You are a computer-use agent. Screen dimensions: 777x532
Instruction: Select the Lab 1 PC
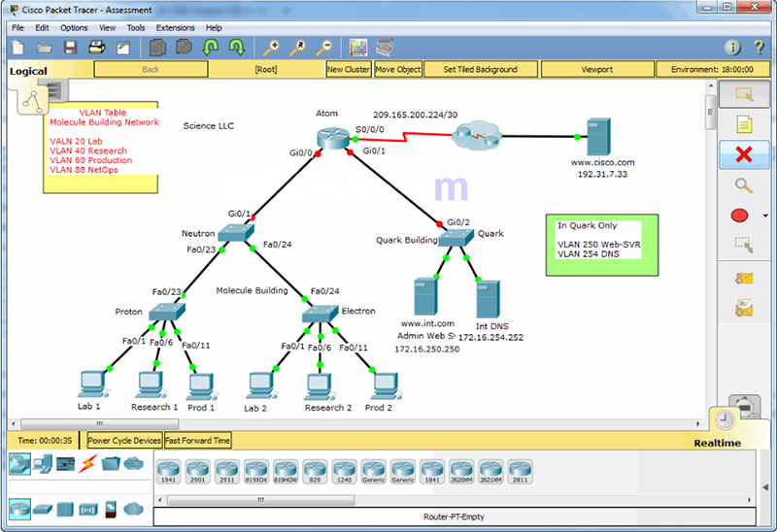(92, 384)
